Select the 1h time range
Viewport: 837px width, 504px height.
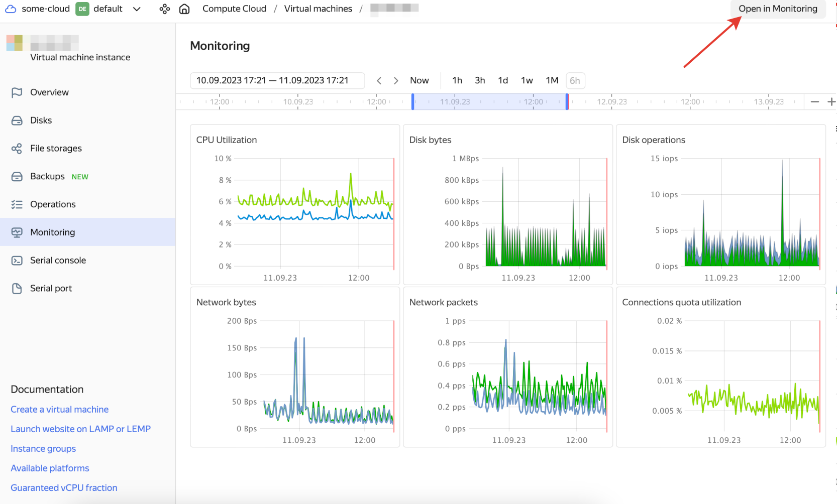457,81
